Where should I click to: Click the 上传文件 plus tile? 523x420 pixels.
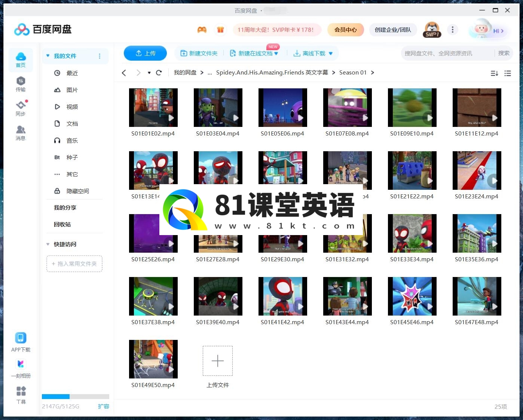(218, 361)
